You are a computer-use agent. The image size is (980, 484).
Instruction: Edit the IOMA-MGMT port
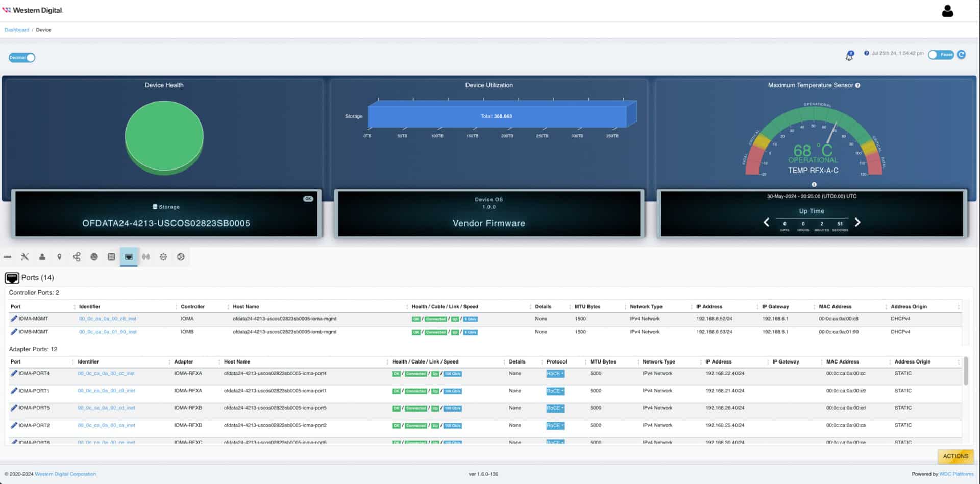(14, 318)
